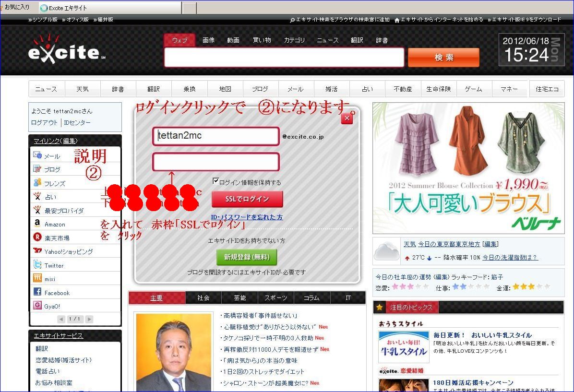Close the login popup with the red X
574x392 pixels.
coord(347,118)
